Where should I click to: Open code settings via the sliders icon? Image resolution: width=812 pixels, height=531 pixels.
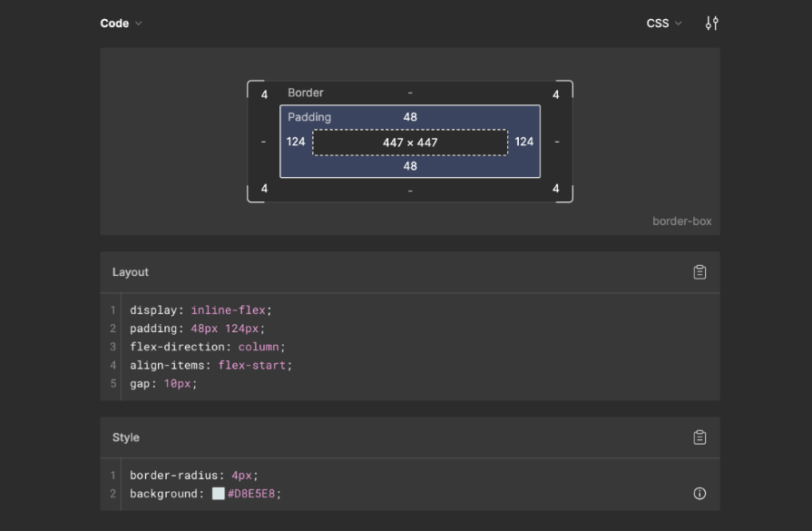coord(712,23)
